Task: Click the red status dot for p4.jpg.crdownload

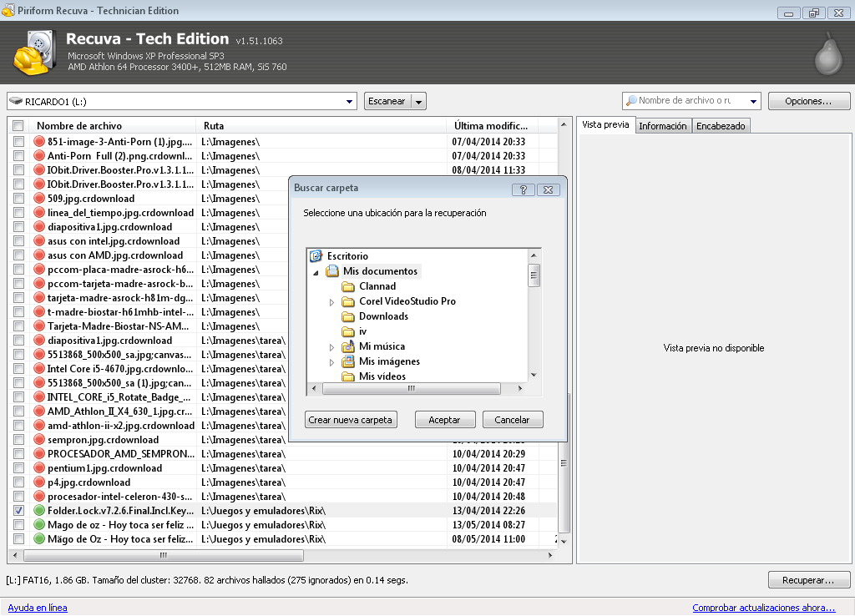Action: pos(38,482)
